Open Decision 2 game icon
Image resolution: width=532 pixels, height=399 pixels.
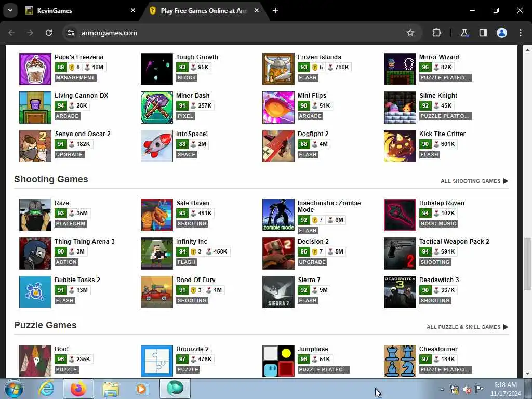(x=278, y=254)
